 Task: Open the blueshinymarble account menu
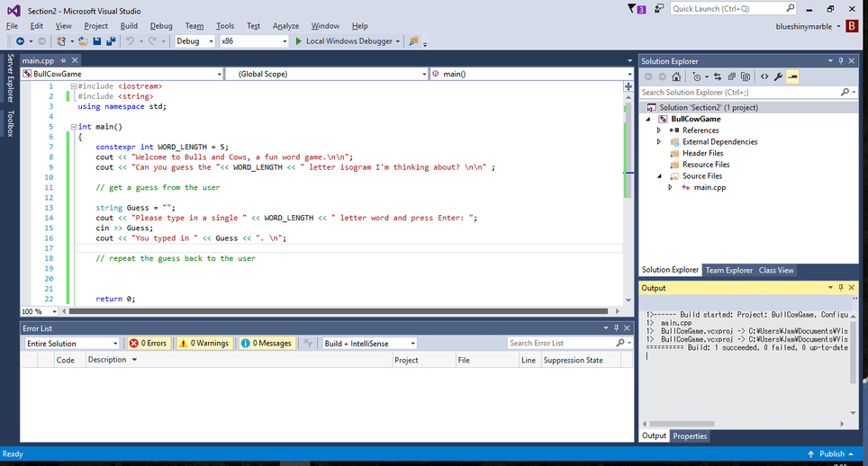coord(809,26)
